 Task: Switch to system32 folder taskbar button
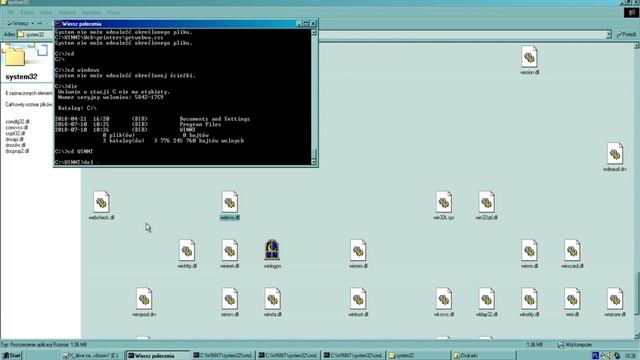click(x=418, y=356)
